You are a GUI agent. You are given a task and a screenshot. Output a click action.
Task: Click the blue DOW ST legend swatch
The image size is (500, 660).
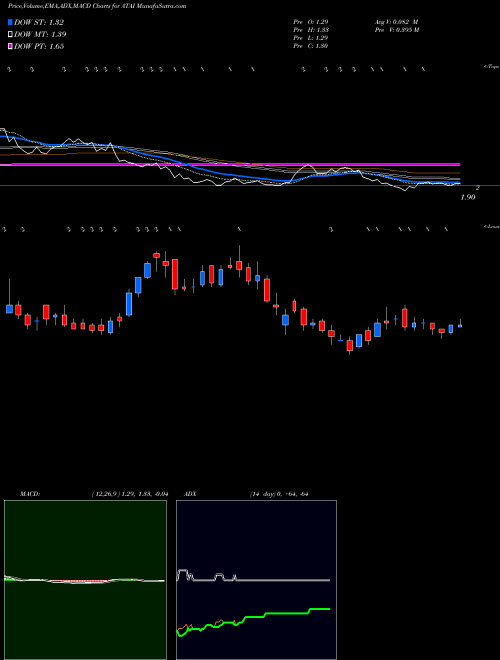pos(10,23)
